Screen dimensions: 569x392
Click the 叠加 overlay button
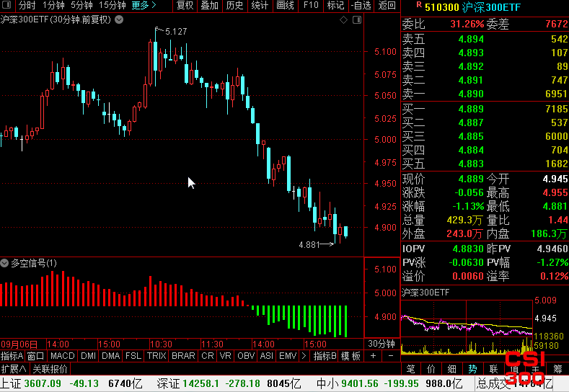pyautogui.click(x=210, y=6)
